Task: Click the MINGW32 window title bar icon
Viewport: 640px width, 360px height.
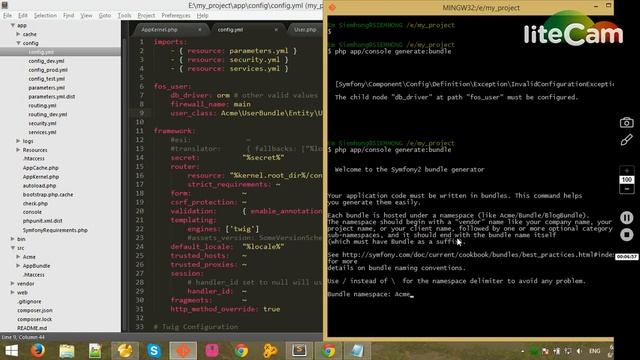Action: pos(333,7)
